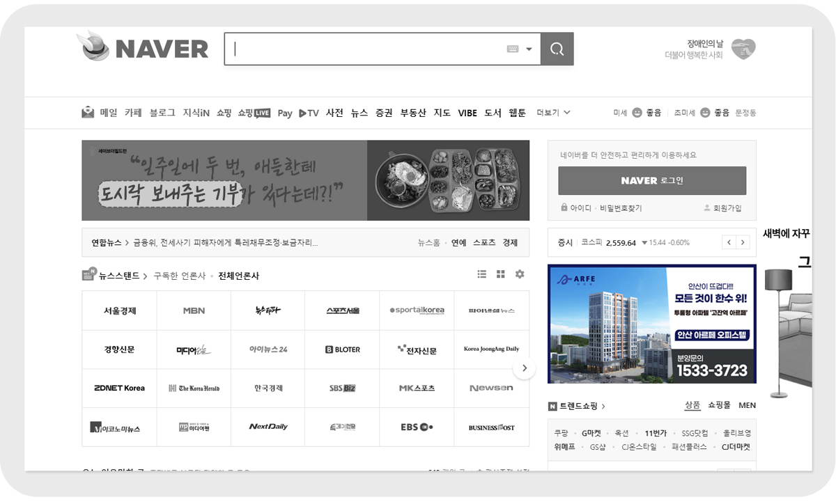836x504 pixels.
Task: Click the 초미세 dust smiley face icon
Action: coord(705,113)
